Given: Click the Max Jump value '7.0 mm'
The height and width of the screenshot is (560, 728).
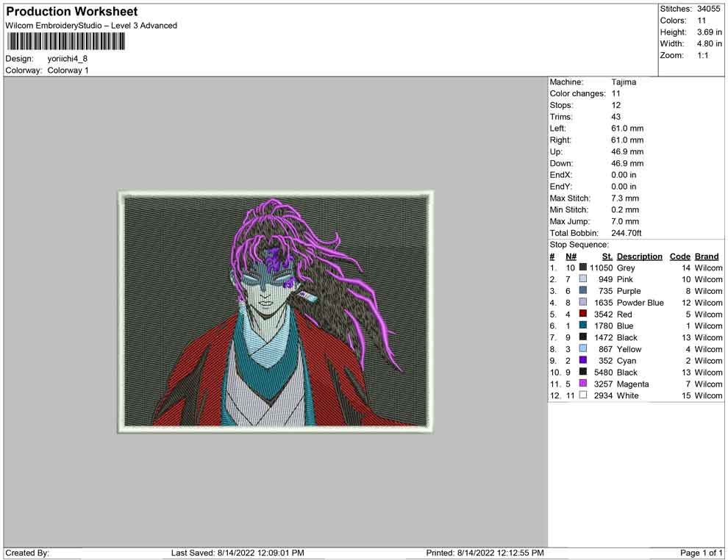Looking at the screenshot, I should (625, 221).
